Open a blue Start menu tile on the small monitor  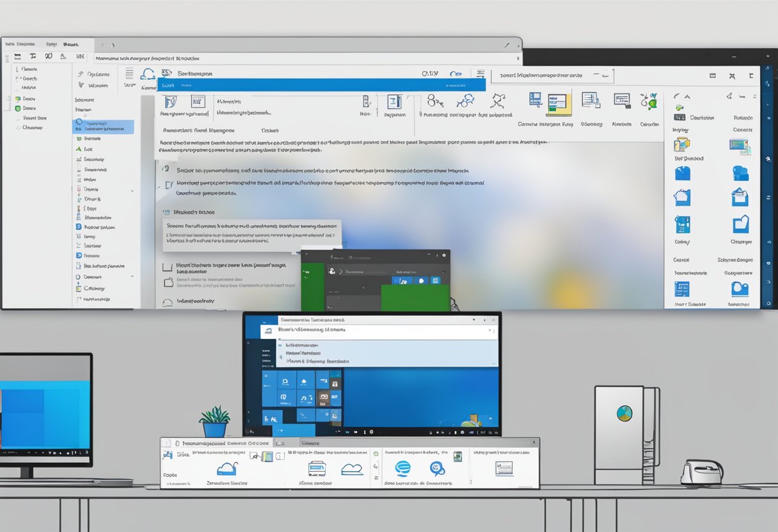(285, 381)
